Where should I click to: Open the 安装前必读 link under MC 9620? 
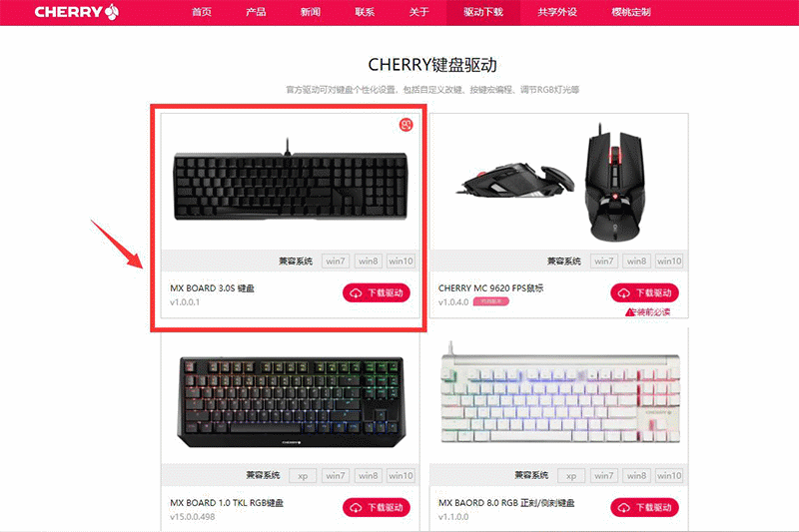652,312
